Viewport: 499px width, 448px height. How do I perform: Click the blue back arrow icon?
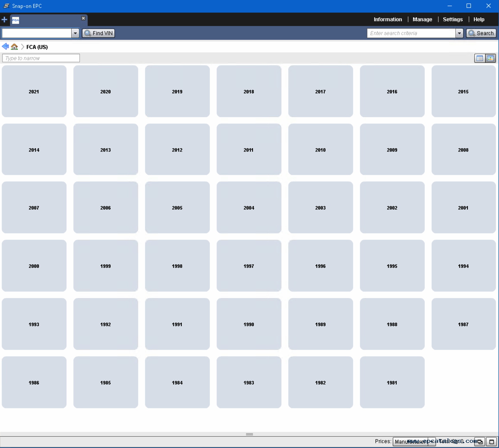click(5, 47)
